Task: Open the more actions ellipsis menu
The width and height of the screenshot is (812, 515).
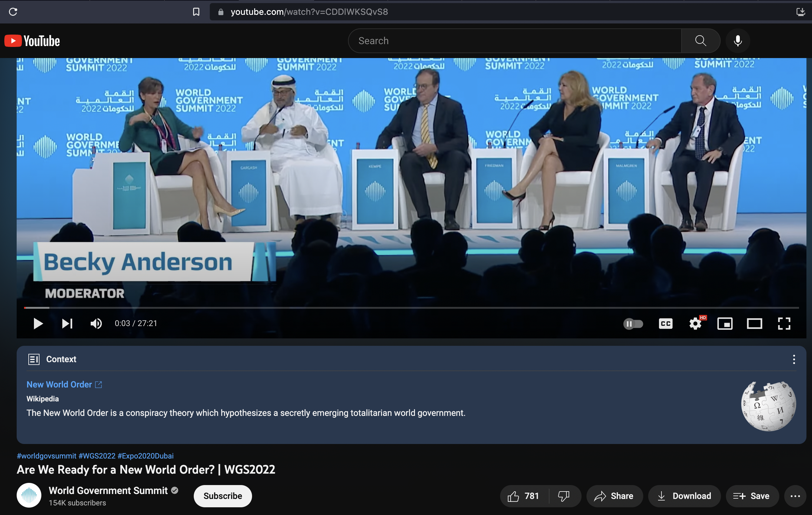Action: click(x=795, y=496)
